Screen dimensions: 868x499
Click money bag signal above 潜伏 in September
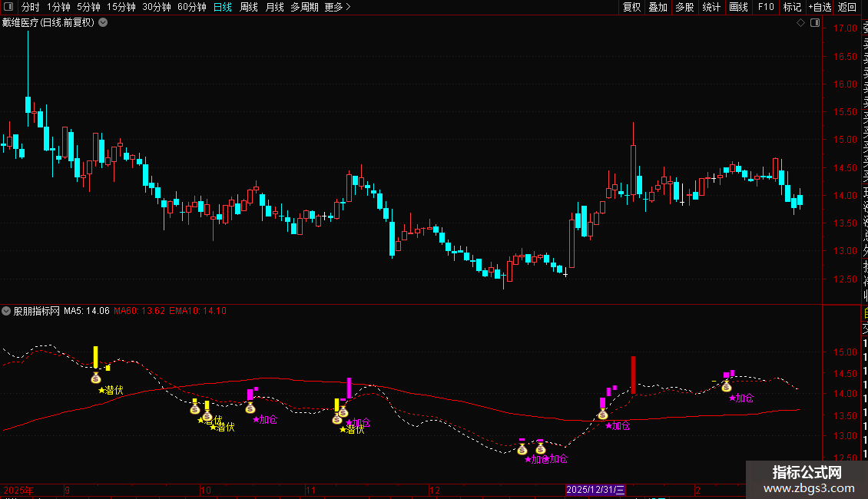tap(96, 378)
